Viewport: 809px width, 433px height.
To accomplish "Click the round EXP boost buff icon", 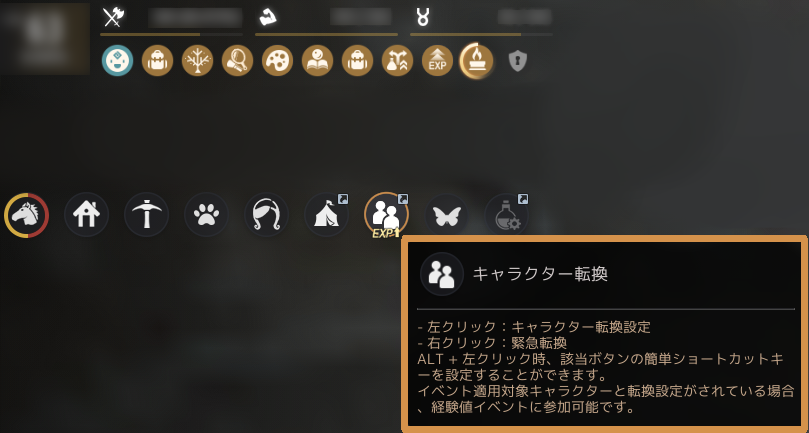I will click(438, 60).
